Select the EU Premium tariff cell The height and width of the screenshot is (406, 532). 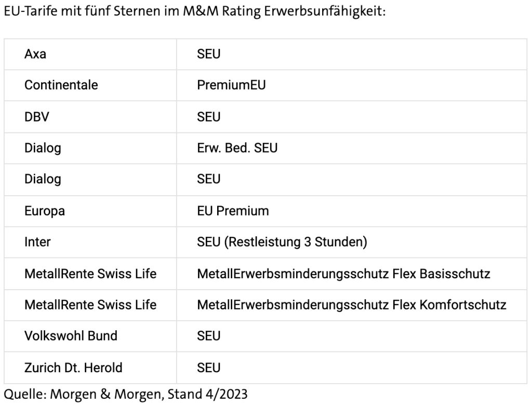pos(233,211)
